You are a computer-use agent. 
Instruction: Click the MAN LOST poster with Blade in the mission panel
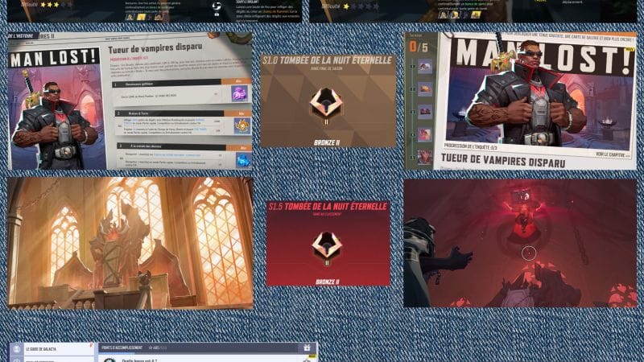pyautogui.click(x=55, y=108)
